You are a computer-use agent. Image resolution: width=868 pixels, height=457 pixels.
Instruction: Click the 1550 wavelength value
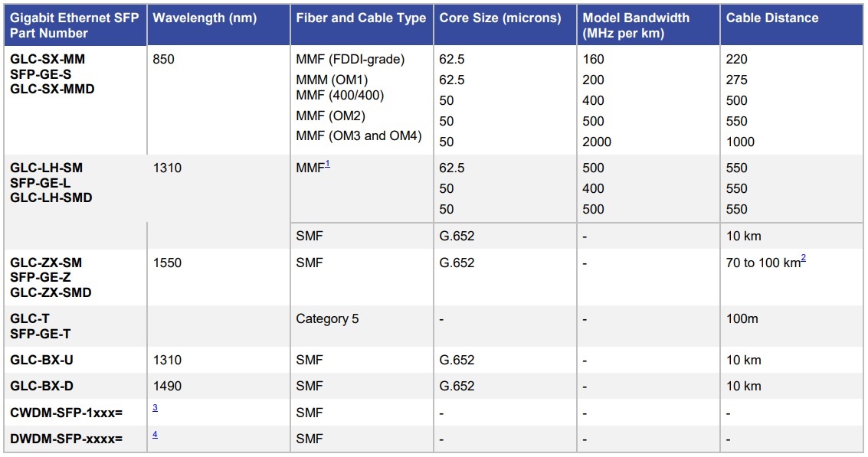pos(167,263)
